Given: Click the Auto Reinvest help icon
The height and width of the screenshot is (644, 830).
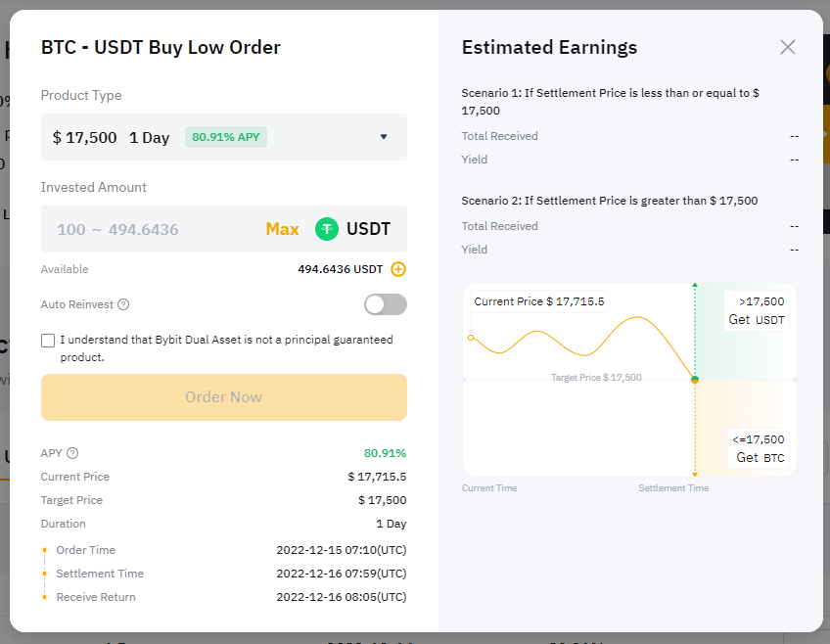Looking at the screenshot, I should click(123, 304).
